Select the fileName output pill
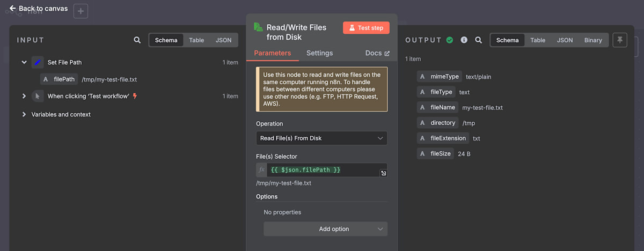The width and height of the screenshot is (644, 251). coord(438,107)
